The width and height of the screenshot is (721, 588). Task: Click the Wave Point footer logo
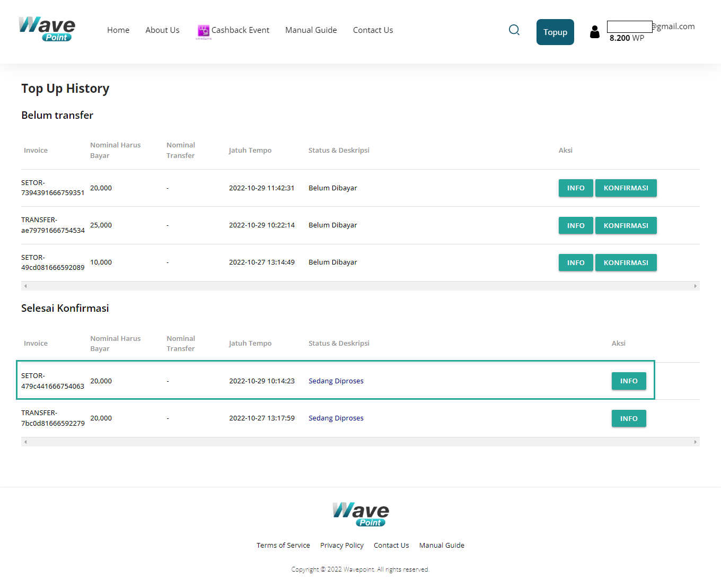pyautogui.click(x=360, y=514)
